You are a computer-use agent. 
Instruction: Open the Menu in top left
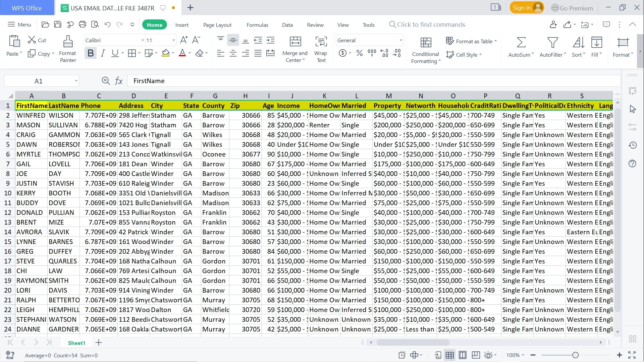(19, 24)
